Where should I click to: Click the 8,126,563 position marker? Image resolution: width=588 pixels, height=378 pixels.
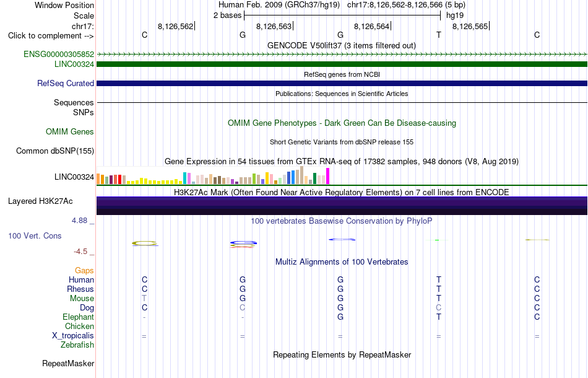coord(274,26)
